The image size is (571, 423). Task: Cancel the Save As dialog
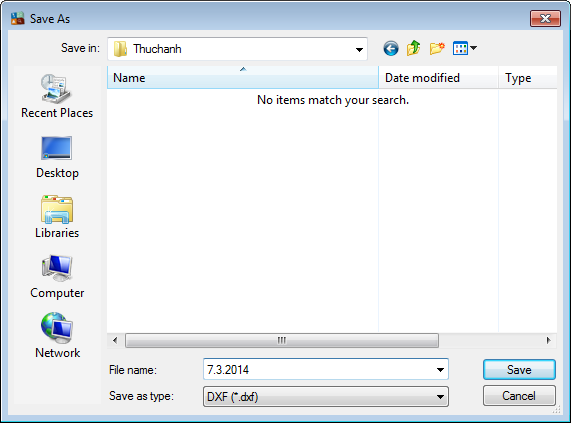pyautogui.click(x=519, y=396)
